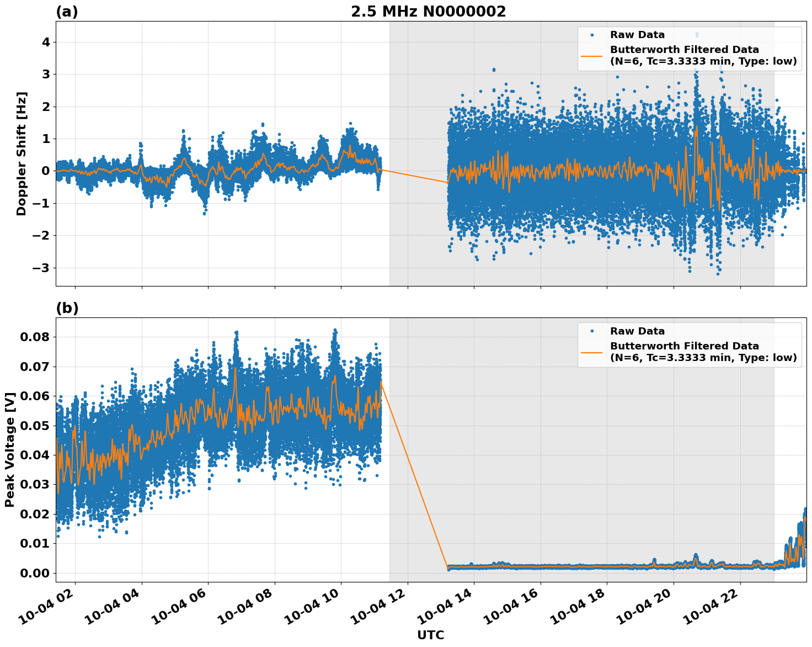The width and height of the screenshot is (812, 647).
Task: Click the panel label (b)
Action: [67, 308]
